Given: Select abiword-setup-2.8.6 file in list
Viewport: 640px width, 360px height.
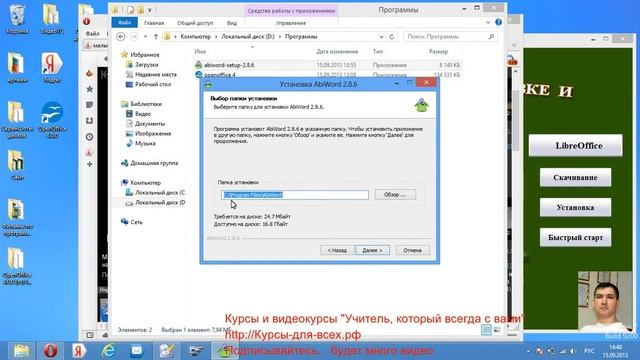Looking at the screenshot, I should pyautogui.click(x=328, y=65).
